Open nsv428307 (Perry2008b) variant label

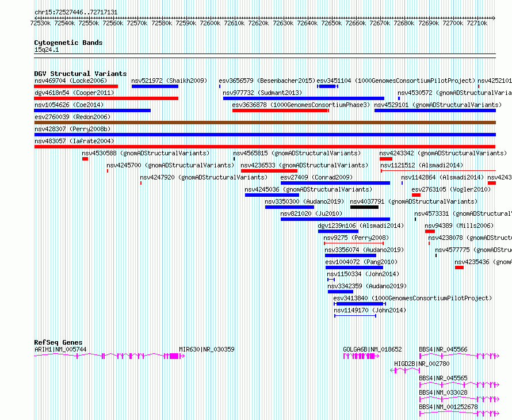pyautogui.click(x=72, y=129)
